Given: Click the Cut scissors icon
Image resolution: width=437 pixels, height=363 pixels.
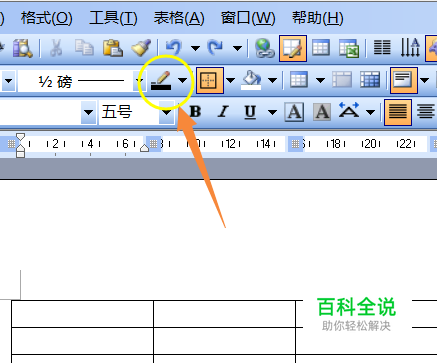Looking at the screenshot, I should [56, 48].
